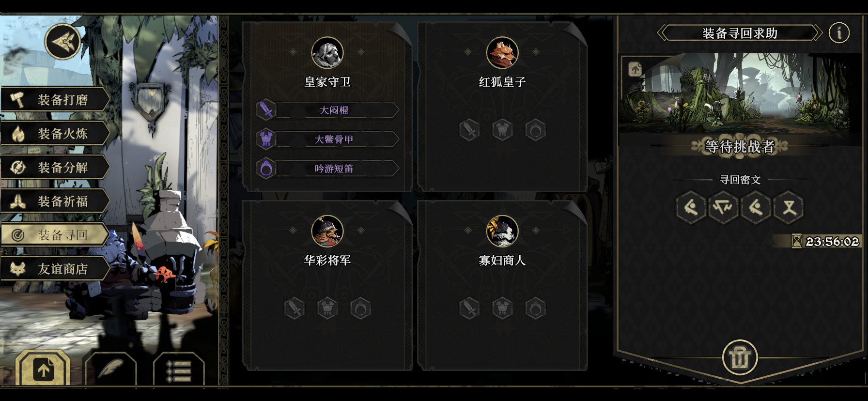Screen dimensions: 868x401
Task: Select the first 寻回密文 rune hexagon
Action: [691, 208]
